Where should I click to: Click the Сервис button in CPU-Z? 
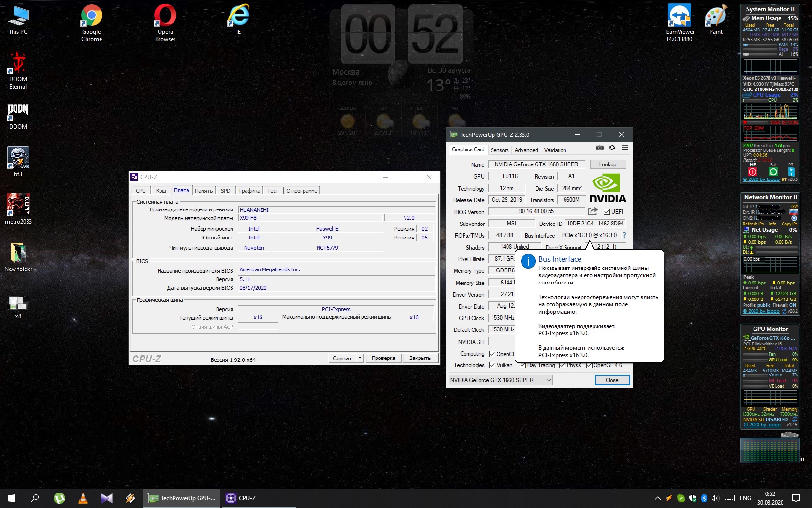[x=342, y=358]
